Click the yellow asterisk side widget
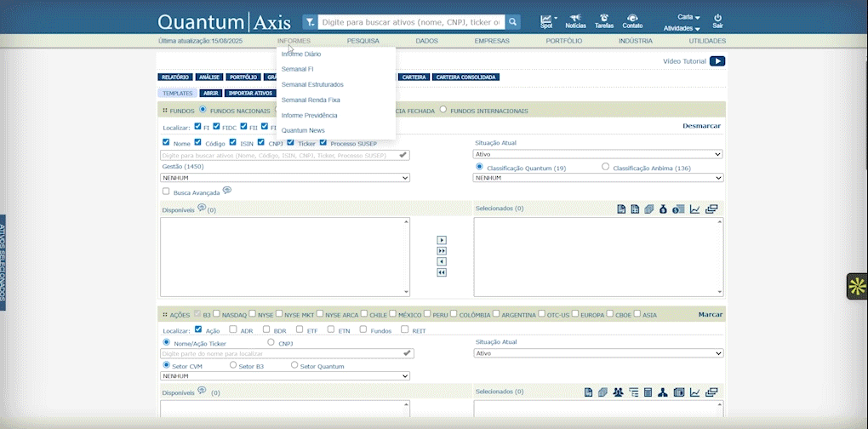The image size is (868, 429). (858, 286)
